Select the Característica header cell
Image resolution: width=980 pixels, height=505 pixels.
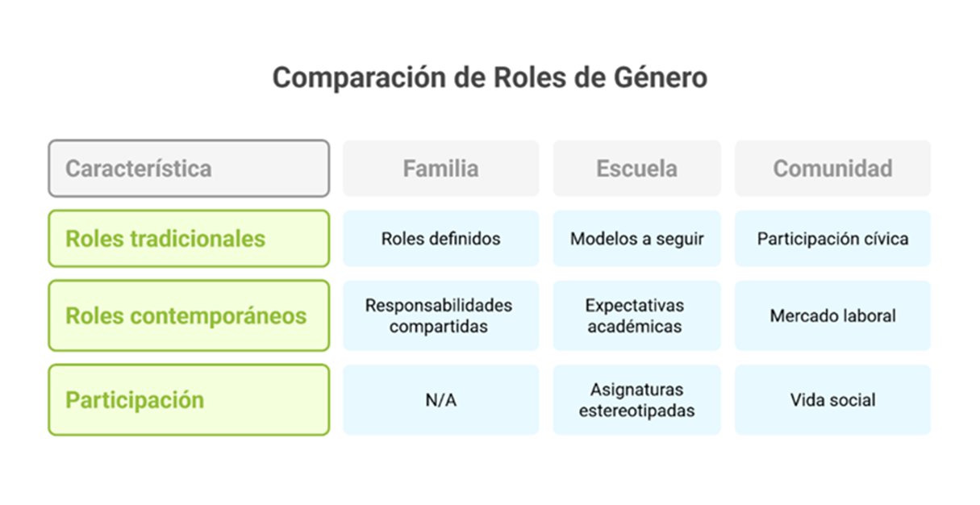pos(189,169)
